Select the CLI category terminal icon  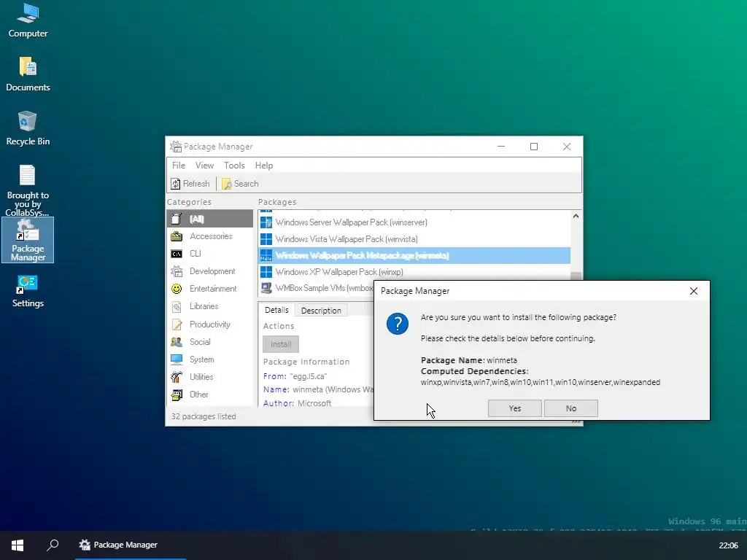point(177,254)
